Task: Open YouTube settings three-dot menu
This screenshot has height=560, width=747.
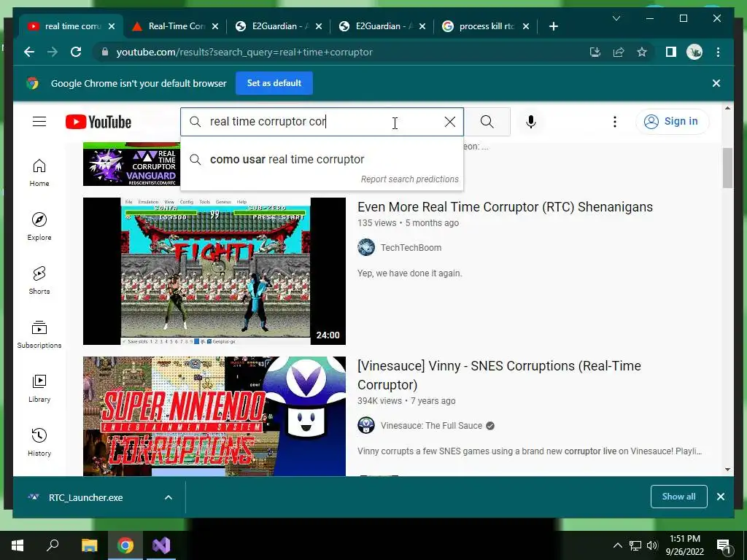Action: pyautogui.click(x=614, y=122)
